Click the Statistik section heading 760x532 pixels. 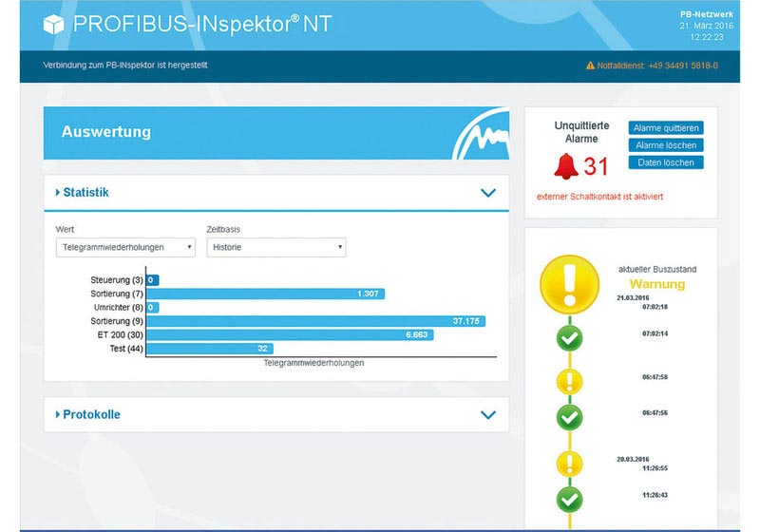[x=85, y=192]
